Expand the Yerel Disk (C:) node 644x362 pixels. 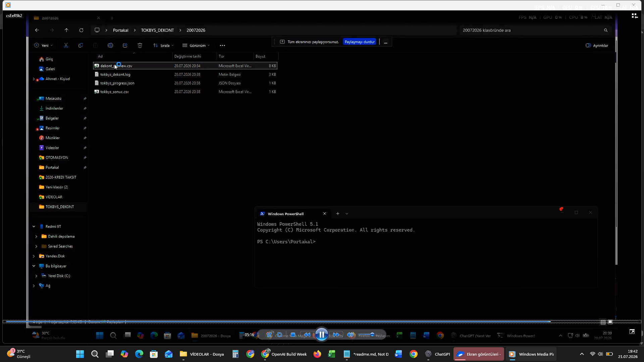pyautogui.click(x=36, y=276)
